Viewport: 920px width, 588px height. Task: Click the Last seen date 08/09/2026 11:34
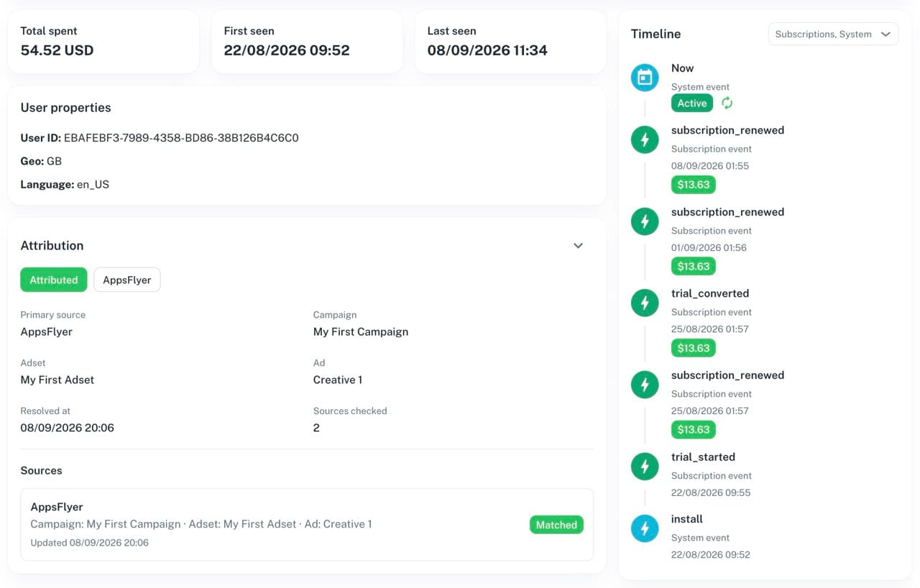pos(487,50)
